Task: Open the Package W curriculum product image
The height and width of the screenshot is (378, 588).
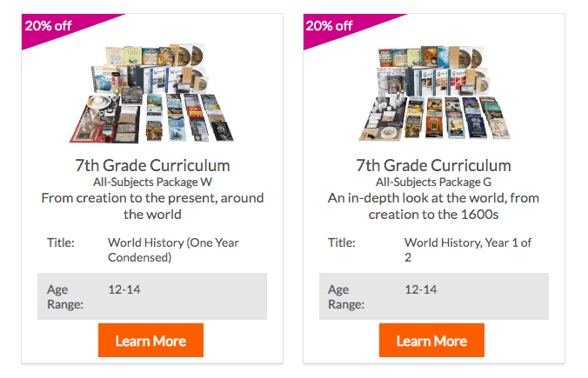Action: pos(152,94)
